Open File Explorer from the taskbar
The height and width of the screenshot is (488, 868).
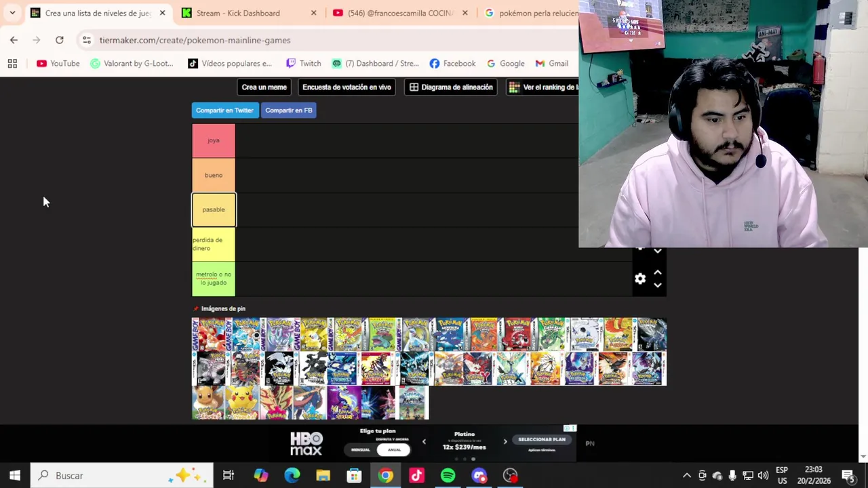(323, 476)
